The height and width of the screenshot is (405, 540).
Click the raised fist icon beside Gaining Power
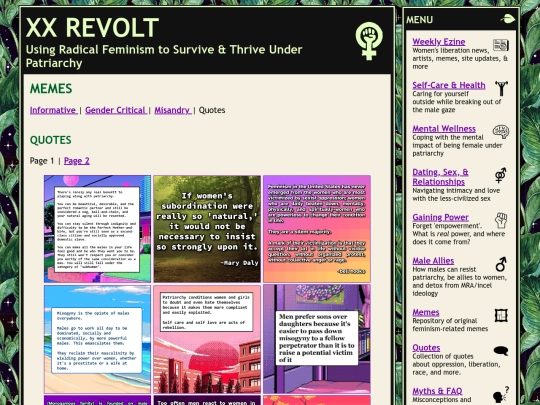[x=501, y=220]
